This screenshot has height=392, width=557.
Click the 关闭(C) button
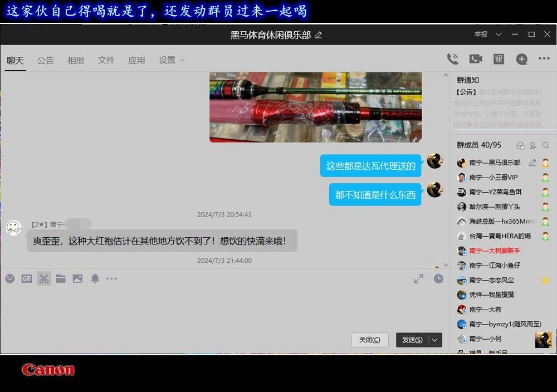pyautogui.click(x=370, y=340)
